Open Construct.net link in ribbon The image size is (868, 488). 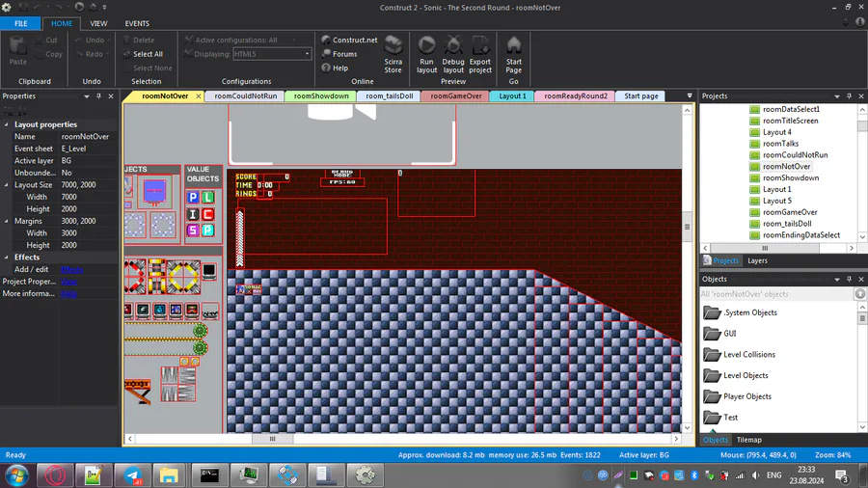tap(349, 40)
